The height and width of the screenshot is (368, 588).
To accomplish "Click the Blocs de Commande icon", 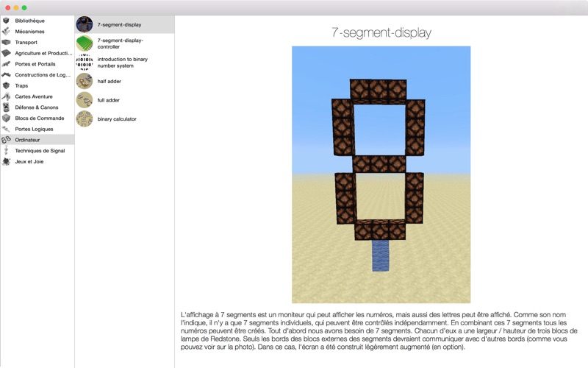I will (6, 118).
